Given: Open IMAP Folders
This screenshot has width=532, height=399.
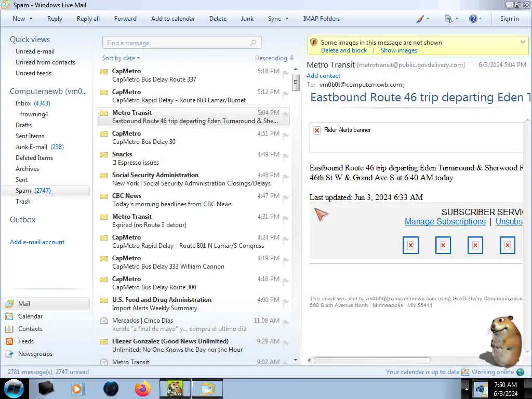Looking at the screenshot, I should click(321, 19).
